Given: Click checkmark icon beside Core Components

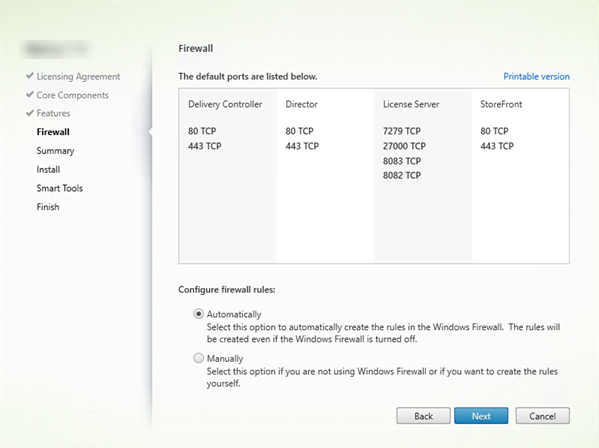Looking at the screenshot, I should click(30, 94).
